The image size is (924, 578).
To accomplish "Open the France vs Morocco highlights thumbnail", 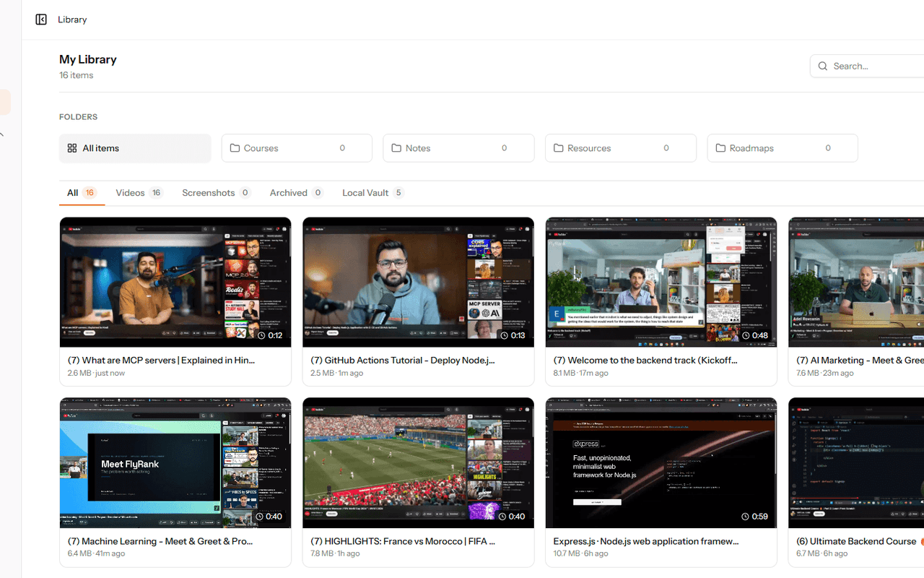I will [x=419, y=463].
